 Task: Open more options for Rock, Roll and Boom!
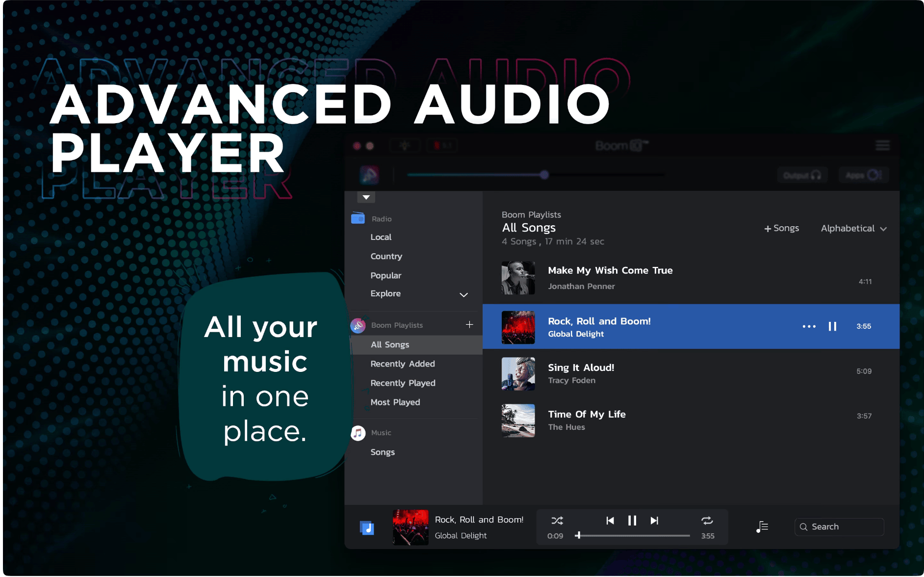coord(809,326)
